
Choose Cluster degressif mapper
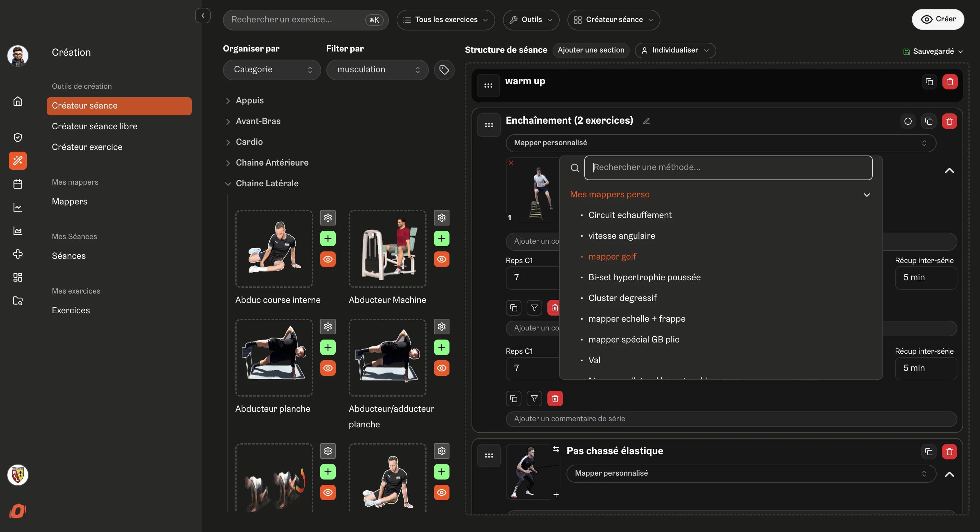[x=622, y=298]
